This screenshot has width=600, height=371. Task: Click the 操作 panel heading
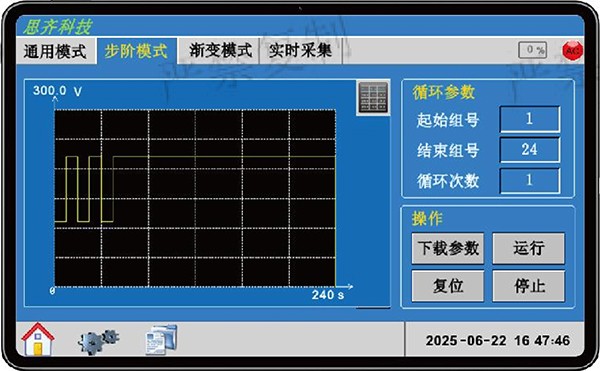[427, 219]
